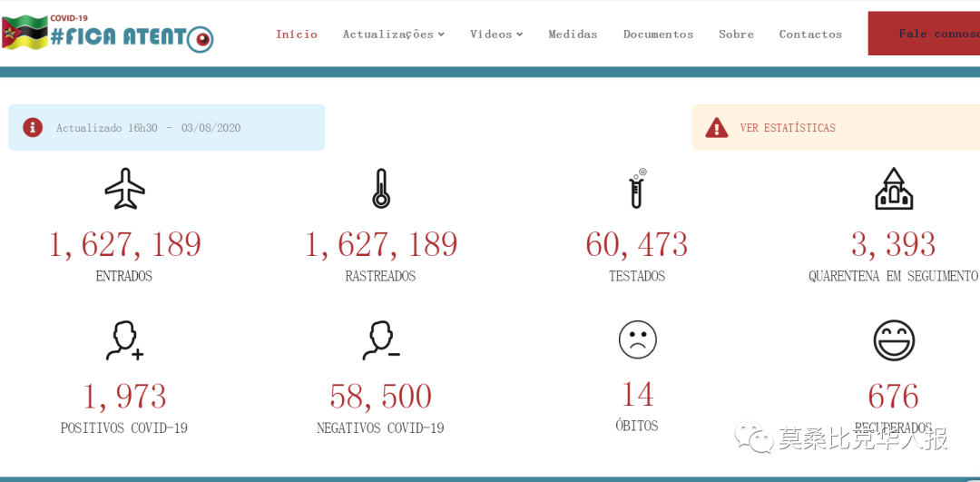This screenshot has height=482, width=980.
Task: Expand the Vídeos dropdown menu
Action: pos(495,34)
